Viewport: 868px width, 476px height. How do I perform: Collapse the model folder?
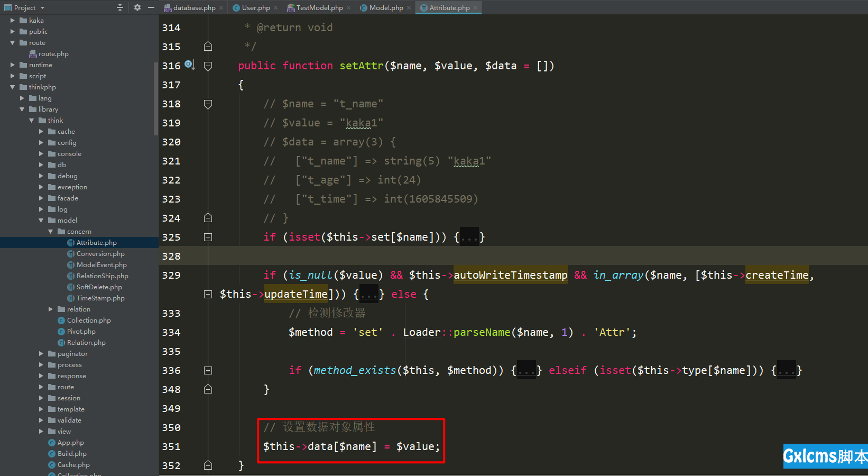click(x=41, y=221)
